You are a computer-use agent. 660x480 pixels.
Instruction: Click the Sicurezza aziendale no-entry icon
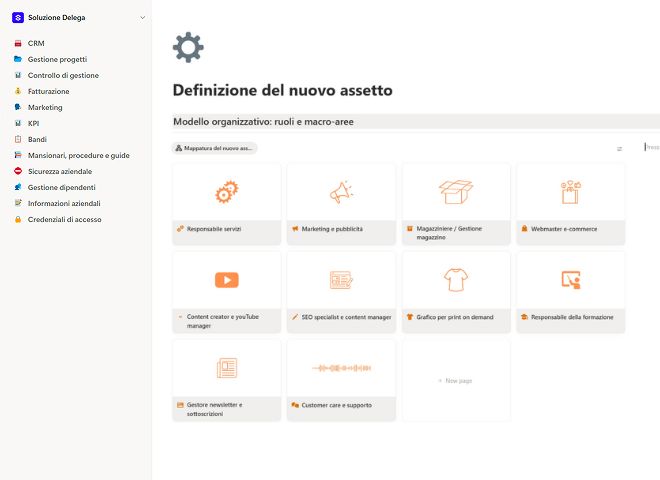[x=18, y=171]
